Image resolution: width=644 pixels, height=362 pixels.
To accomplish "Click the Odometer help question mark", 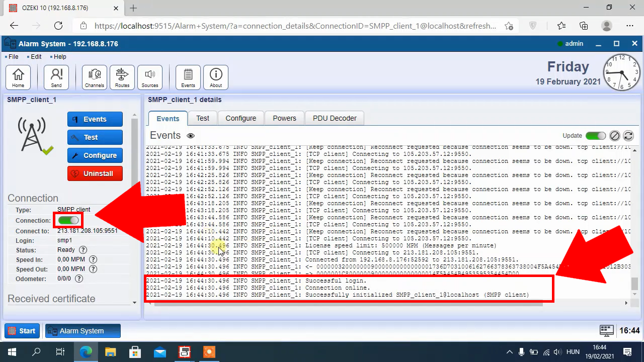I will coord(79,279).
